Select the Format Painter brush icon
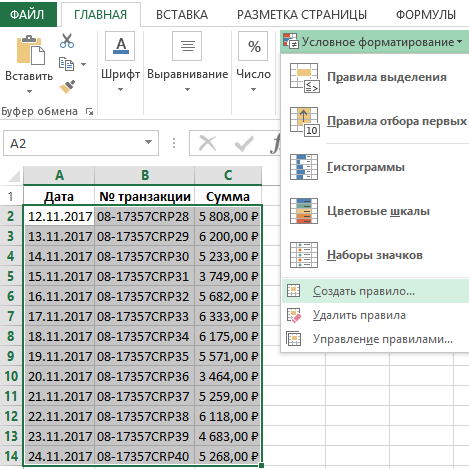The image size is (469, 469). pos(67,87)
